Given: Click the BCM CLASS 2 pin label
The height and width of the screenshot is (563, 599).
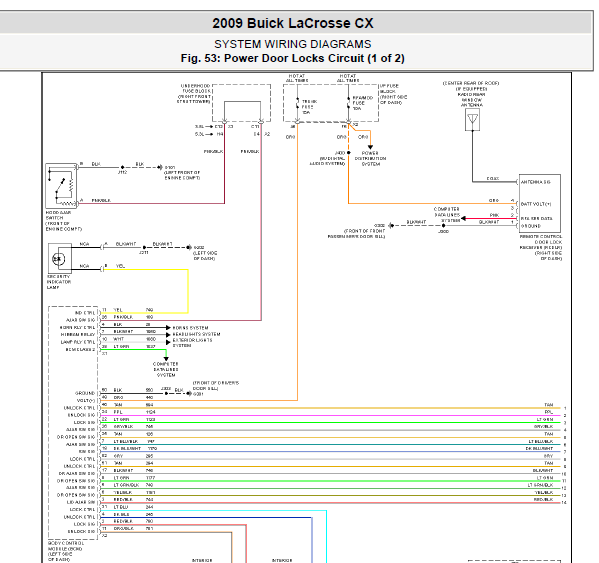Looking at the screenshot, I should pos(80,349).
